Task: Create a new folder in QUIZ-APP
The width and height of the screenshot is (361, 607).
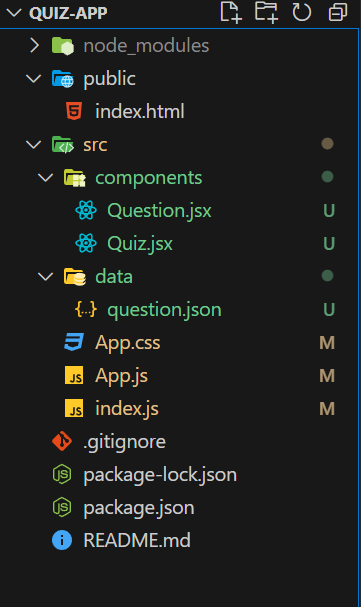Action: [x=266, y=12]
